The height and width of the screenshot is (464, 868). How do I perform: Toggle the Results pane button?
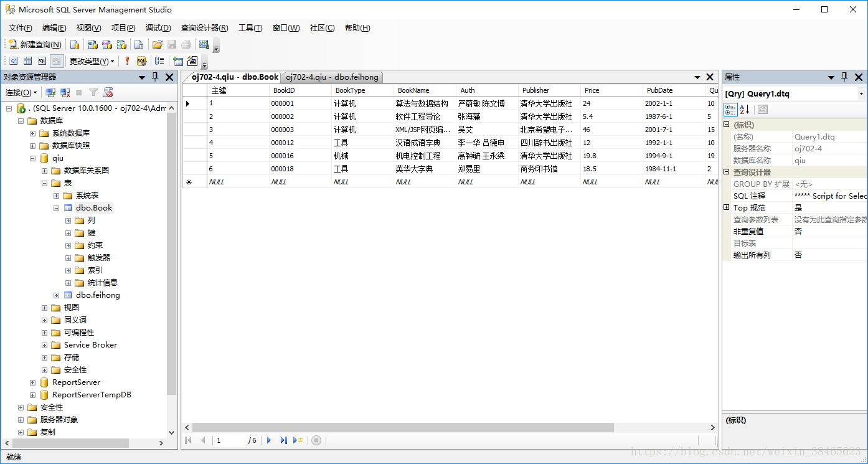pyautogui.click(x=57, y=61)
